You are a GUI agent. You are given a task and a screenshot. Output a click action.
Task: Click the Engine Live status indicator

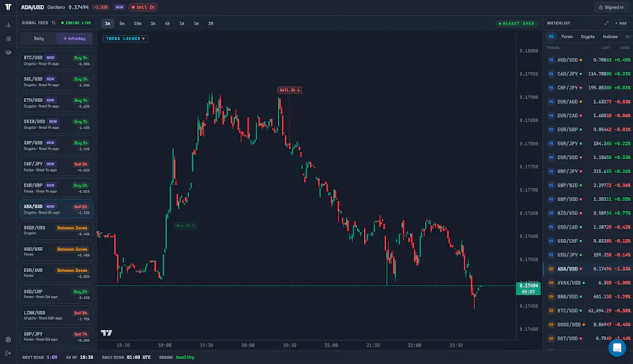(76, 23)
